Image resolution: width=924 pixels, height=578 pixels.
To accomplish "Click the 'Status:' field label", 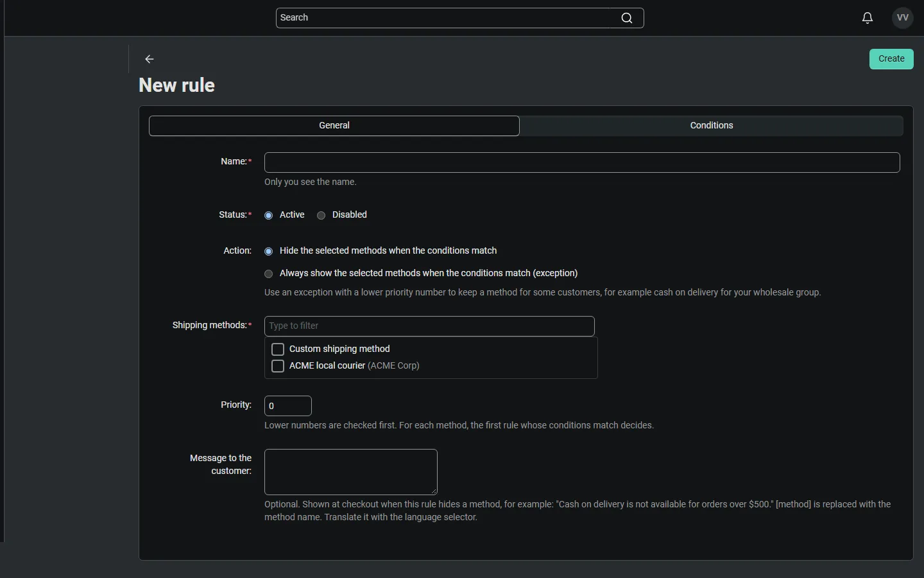I will click(235, 215).
